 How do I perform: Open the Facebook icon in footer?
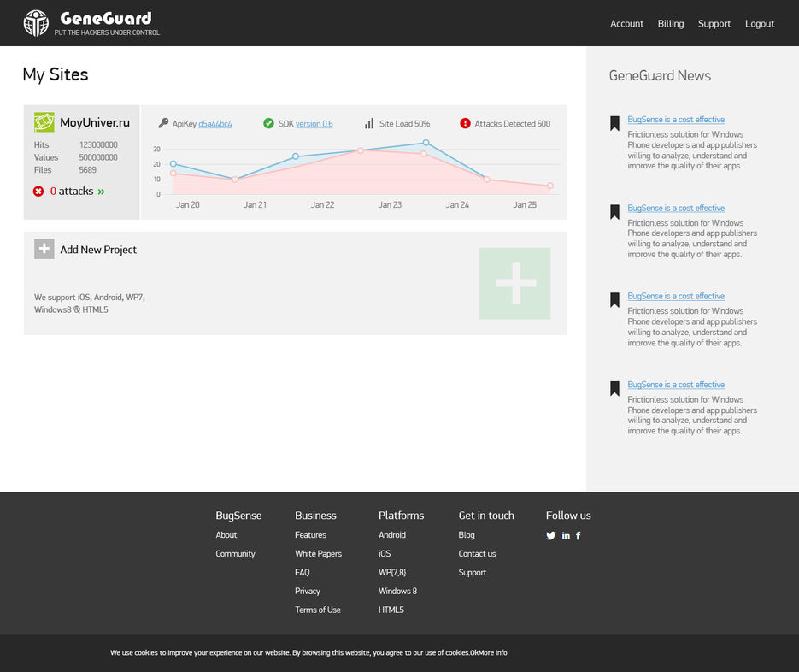tap(578, 535)
